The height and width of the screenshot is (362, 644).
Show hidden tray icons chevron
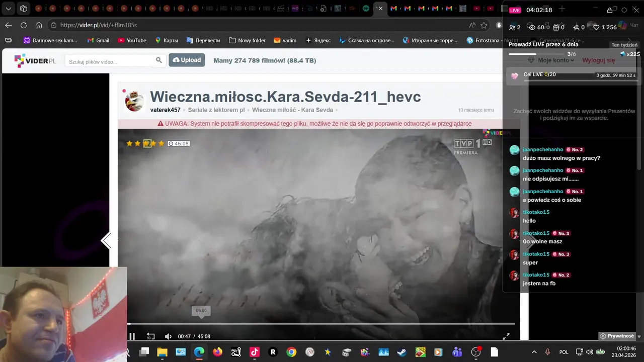point(534,352)
